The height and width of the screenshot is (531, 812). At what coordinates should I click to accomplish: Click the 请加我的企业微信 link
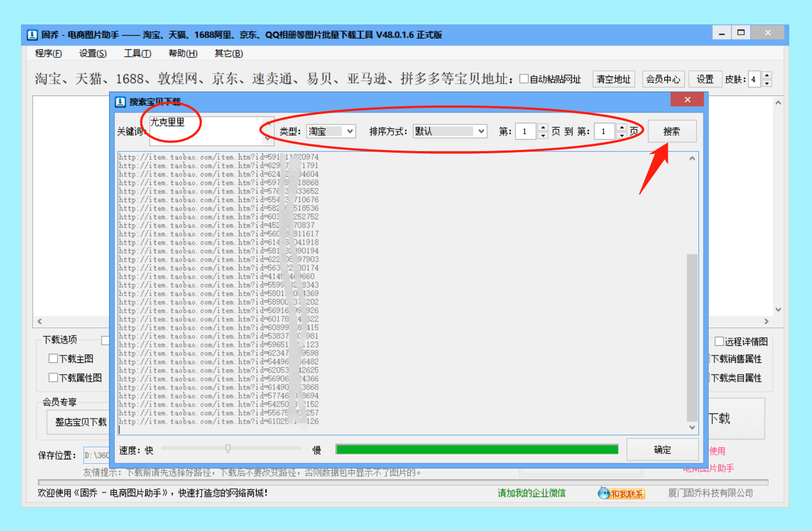(531, 493)
